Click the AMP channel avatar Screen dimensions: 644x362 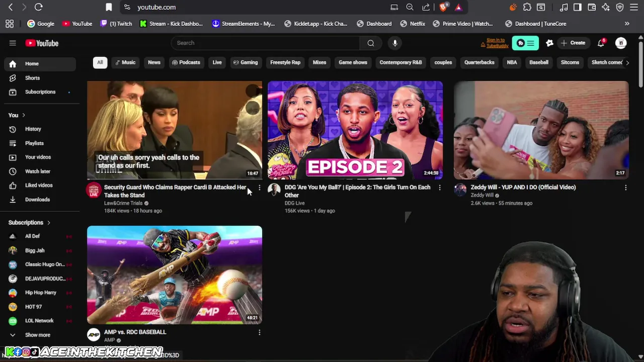(x=94, y=335)
